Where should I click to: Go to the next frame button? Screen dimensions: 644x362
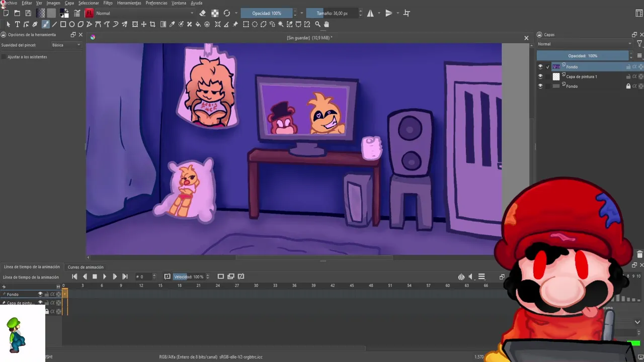coord(115,277)
